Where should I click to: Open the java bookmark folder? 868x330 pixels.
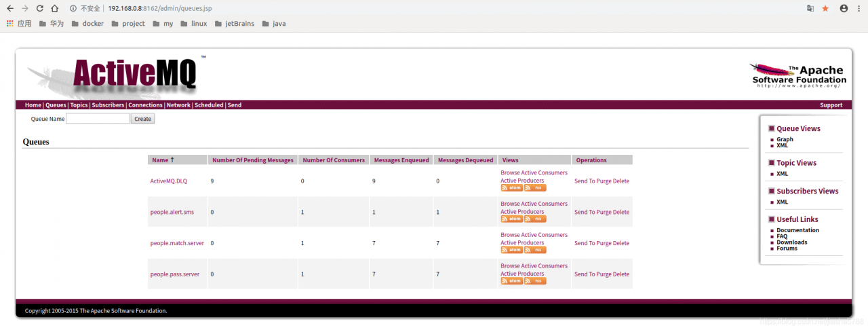273,23
